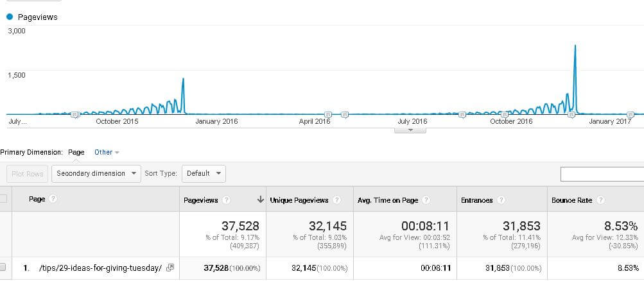Open the Other primary dimension dropdown

tap(107, 152)
